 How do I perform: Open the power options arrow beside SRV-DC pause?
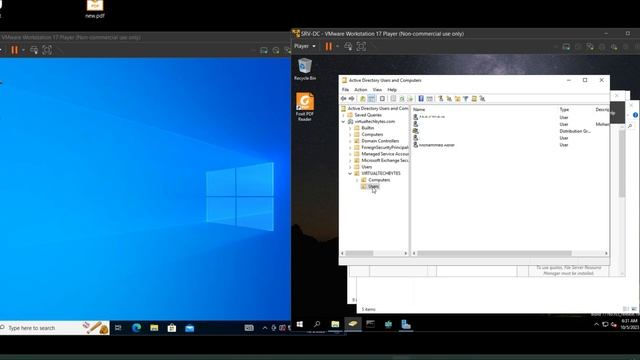click(337, 47)
